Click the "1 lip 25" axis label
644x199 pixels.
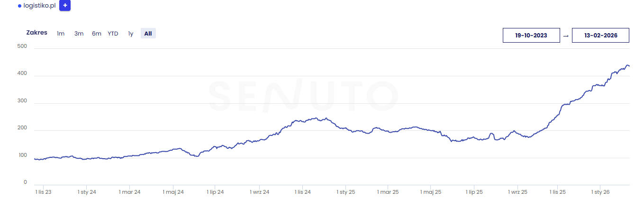tap(473, 192)
